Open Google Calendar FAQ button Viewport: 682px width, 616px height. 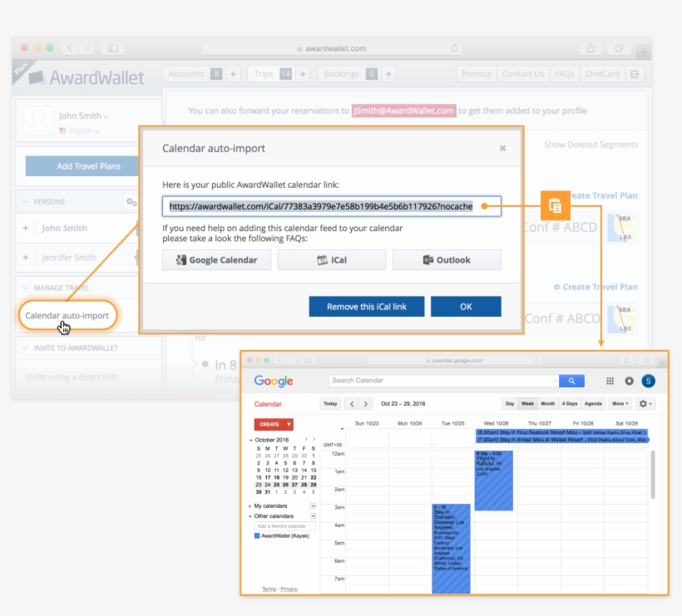point(216,260)
